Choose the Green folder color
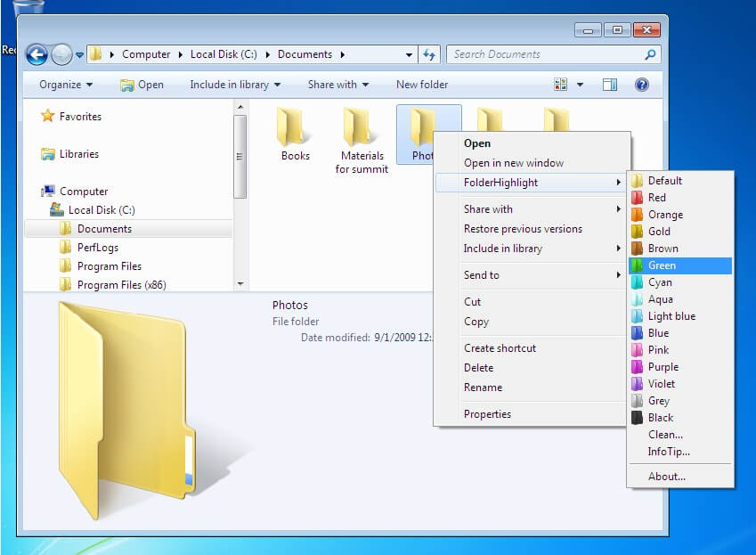This screenshot has height=555, width=756. click(662, 265)
